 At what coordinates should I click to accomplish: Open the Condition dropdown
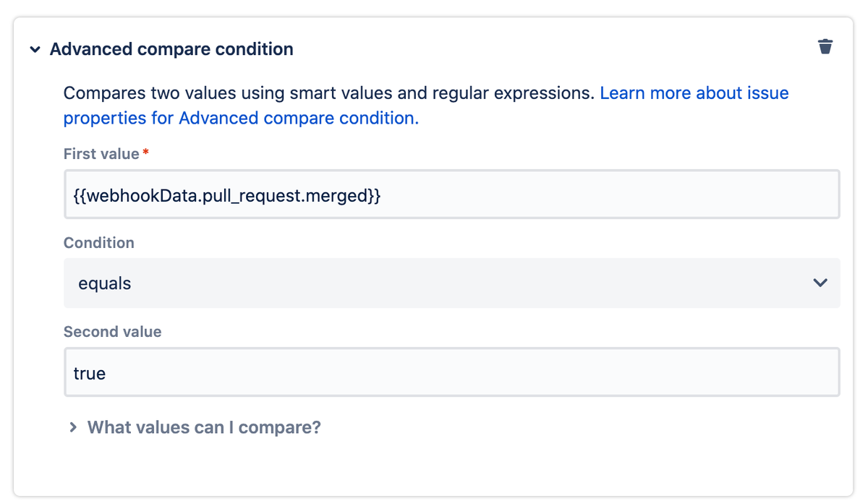[x=451, y=283]
